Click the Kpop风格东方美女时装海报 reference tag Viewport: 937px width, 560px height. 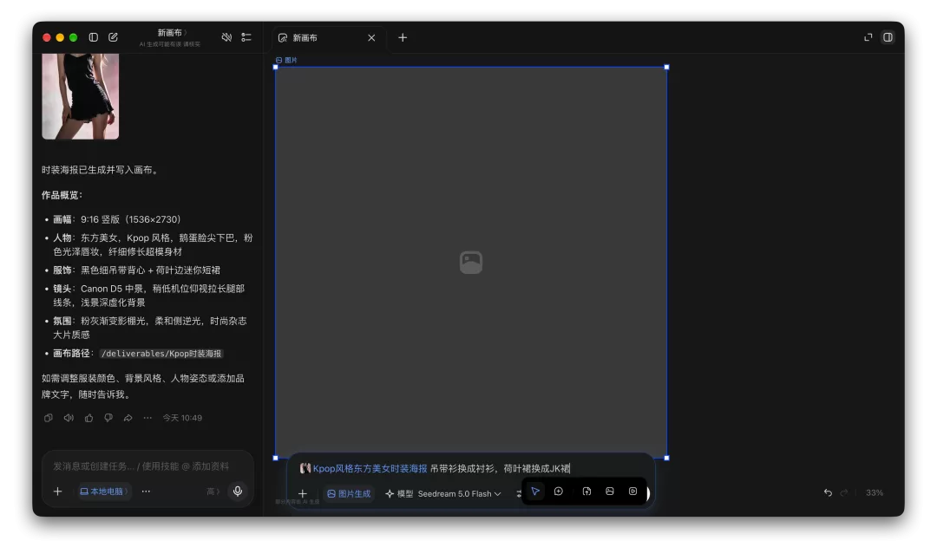tap(364, 469)
